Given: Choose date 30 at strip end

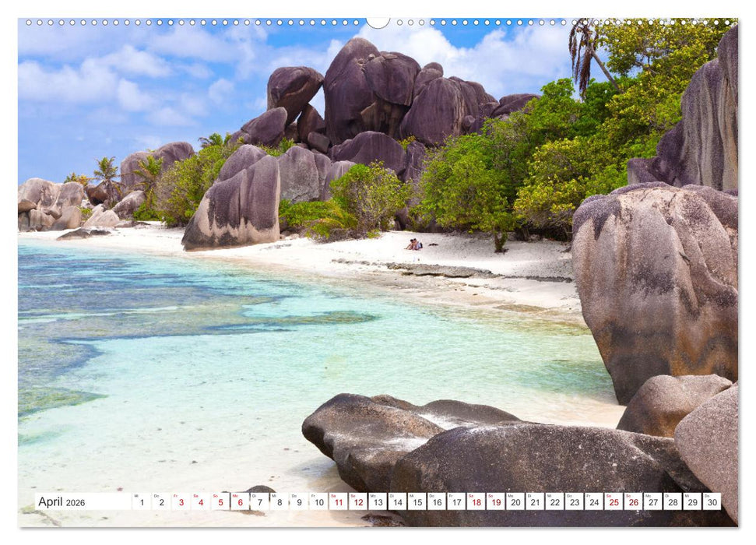Looking at the screenshot, I should [x=711, y=501].
